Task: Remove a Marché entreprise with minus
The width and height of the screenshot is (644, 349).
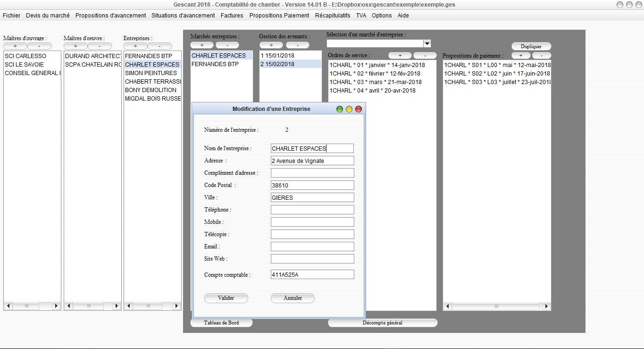Action: 227,45
